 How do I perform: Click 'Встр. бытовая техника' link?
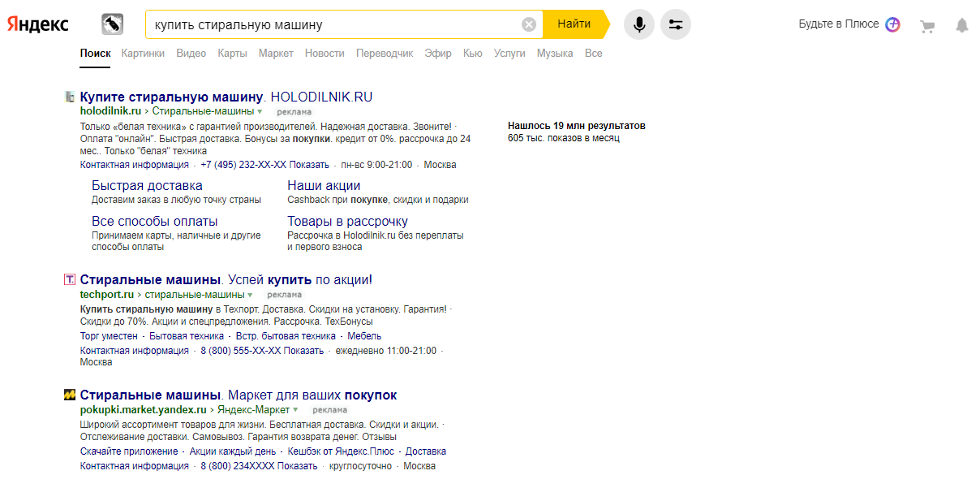286,336
